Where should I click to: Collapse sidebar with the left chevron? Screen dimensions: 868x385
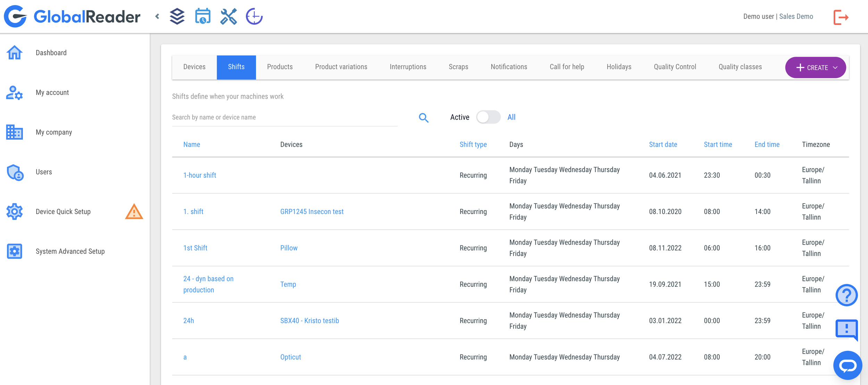157,16
